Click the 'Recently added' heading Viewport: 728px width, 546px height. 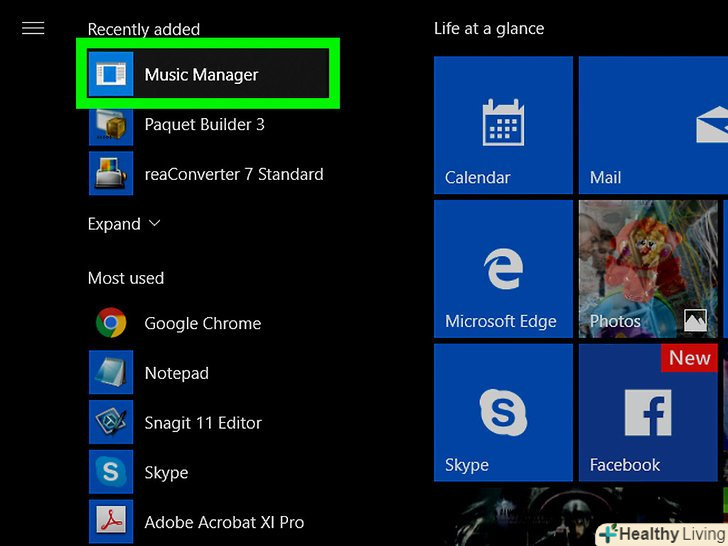pyautogui.click(x=143, y=29)
